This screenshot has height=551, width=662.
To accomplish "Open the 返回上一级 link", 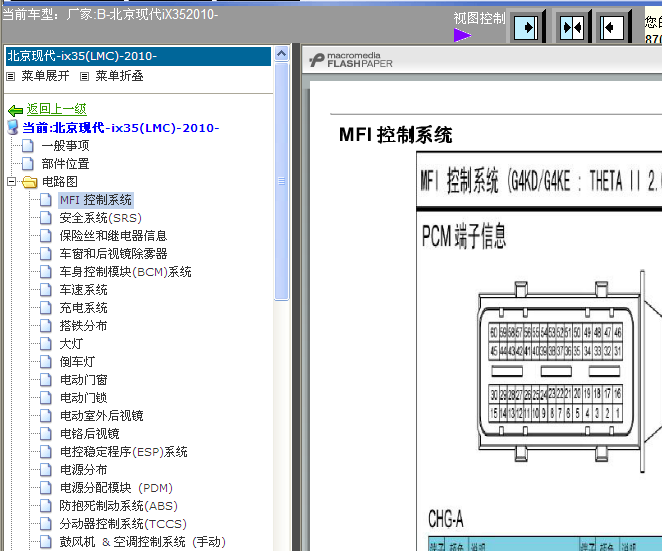I will [x=57, y=109].
